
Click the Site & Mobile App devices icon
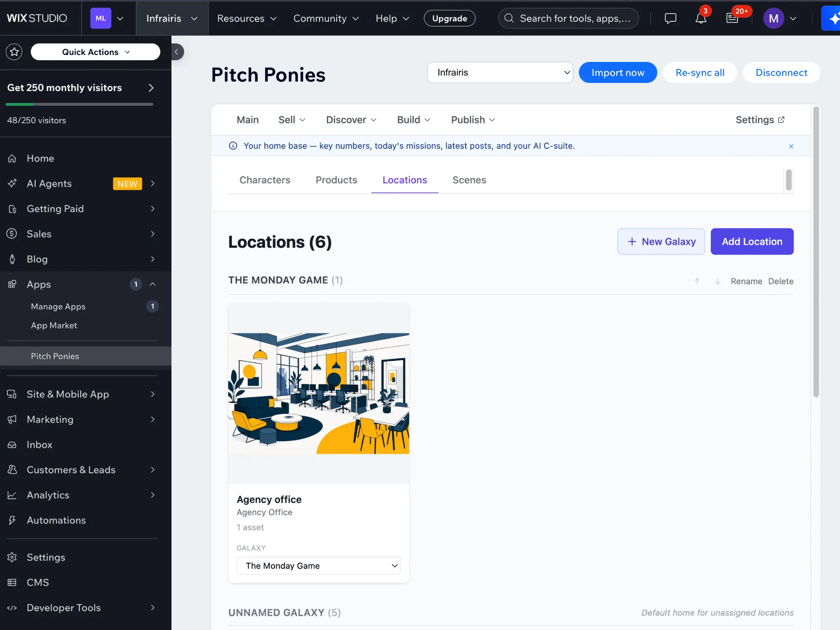point(12,394)
